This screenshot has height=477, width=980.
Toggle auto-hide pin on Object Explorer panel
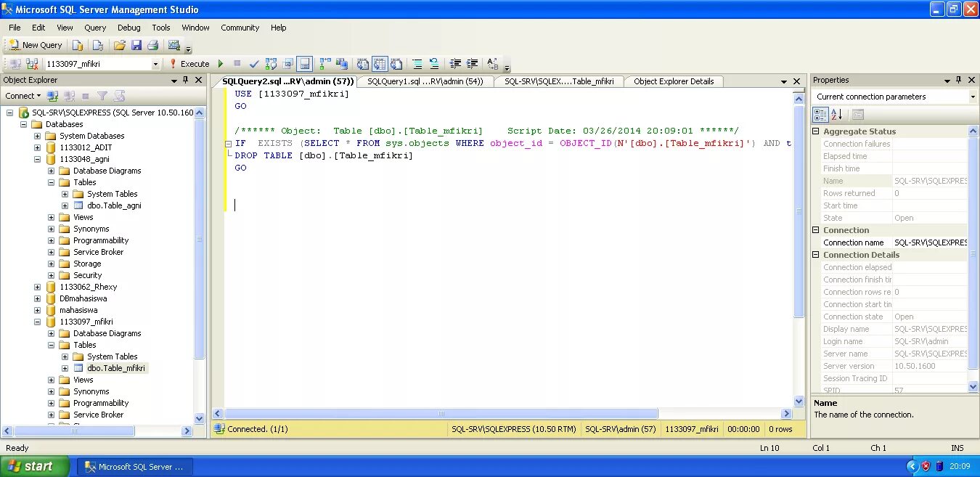coord(186,80)
